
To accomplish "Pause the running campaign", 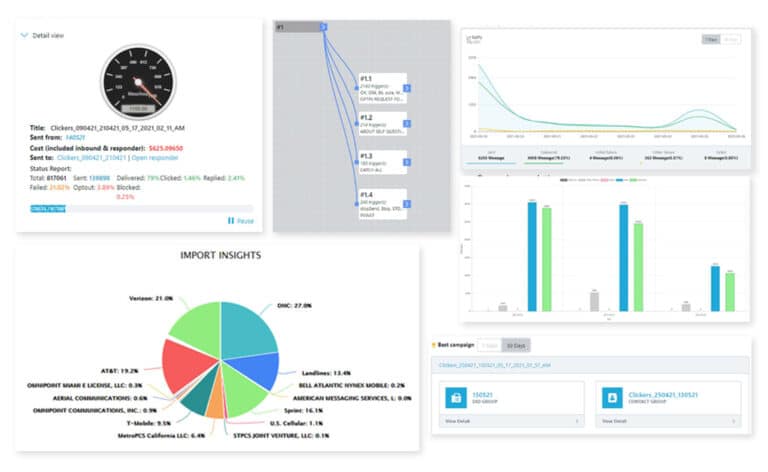I will (x=239, y=220).
